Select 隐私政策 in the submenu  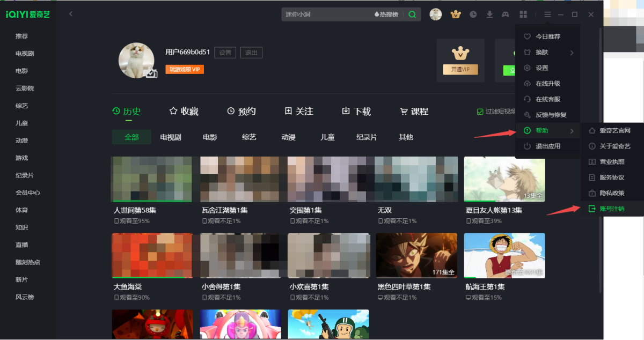pyautogui.click(x=612, y=193)
